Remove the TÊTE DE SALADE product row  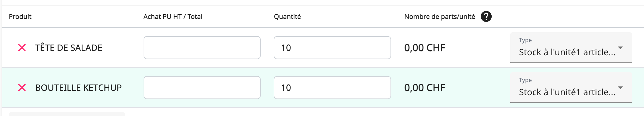click(22, 48)
